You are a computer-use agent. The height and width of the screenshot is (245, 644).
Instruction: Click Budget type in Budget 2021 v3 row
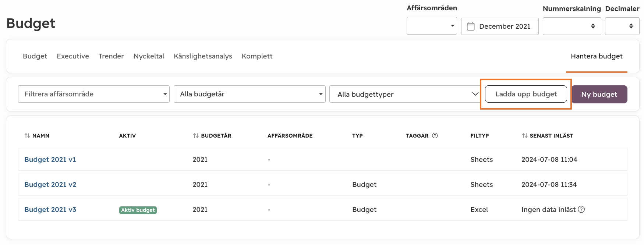[364, 209]
